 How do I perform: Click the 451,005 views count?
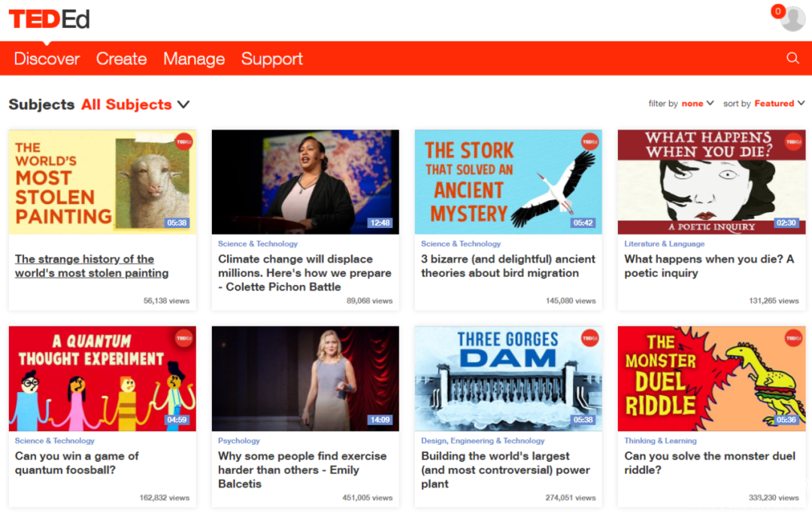tap(367, 497)
